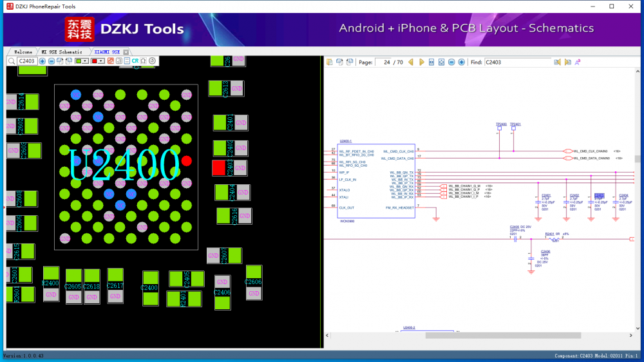Click the PCB search magnifier icon
644x362 pixels.
(x=12, y=61)
